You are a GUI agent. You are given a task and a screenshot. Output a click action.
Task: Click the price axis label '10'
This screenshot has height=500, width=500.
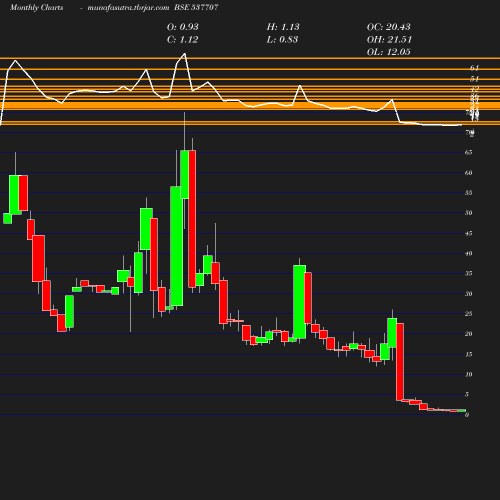pyautogui.click(x=468, y=374)
